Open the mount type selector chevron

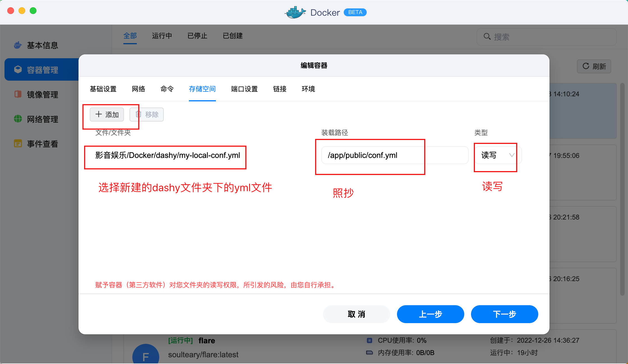pos(512,155)
